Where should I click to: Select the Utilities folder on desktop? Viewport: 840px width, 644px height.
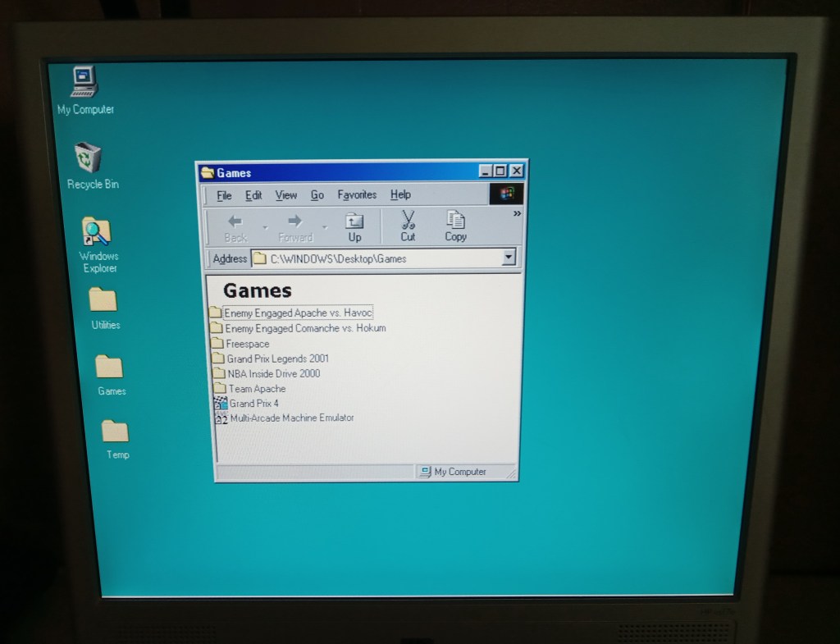coord(103,300)
